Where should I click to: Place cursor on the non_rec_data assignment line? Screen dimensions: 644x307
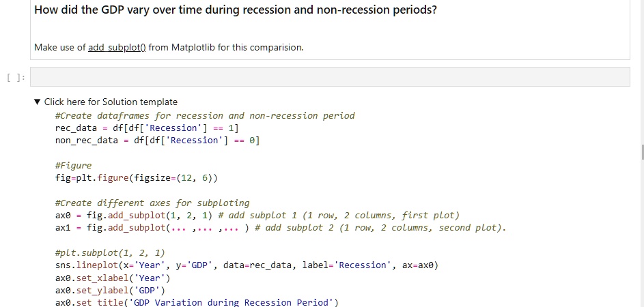(157, 141)
